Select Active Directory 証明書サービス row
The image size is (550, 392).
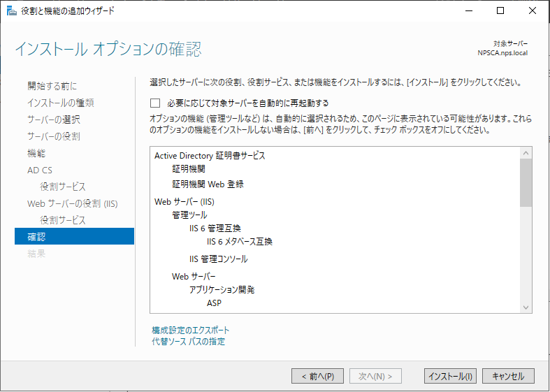(x=210, y=156)
